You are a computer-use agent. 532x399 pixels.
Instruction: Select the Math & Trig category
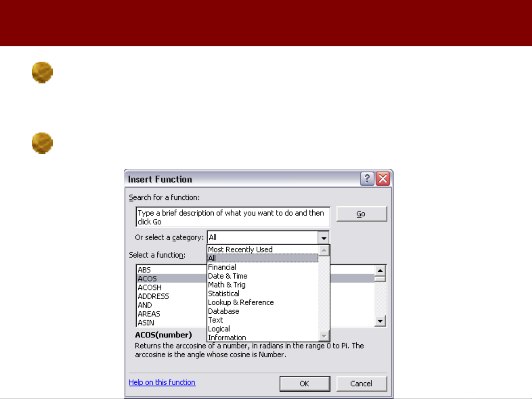(227, 285)
